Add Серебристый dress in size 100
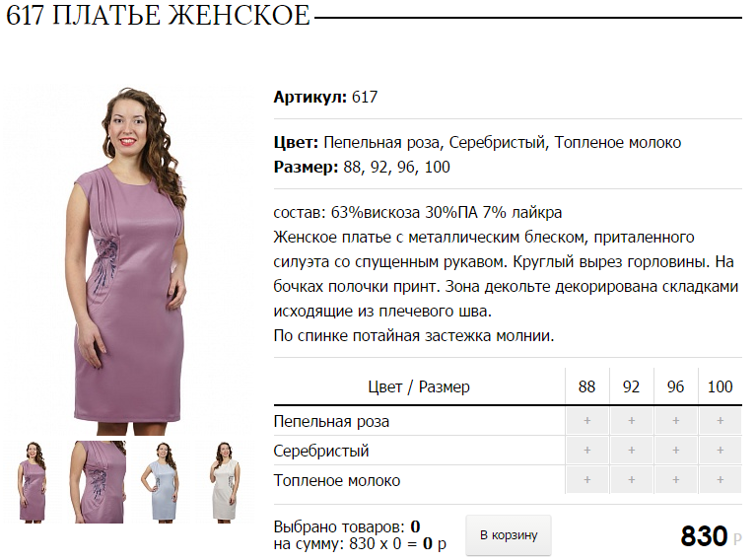 [720, 451]
